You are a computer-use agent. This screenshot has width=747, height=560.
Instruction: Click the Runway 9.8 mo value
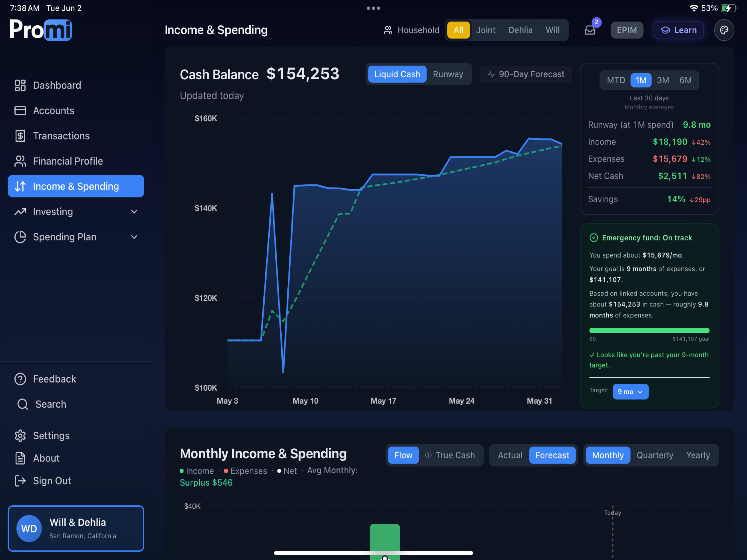696,125
